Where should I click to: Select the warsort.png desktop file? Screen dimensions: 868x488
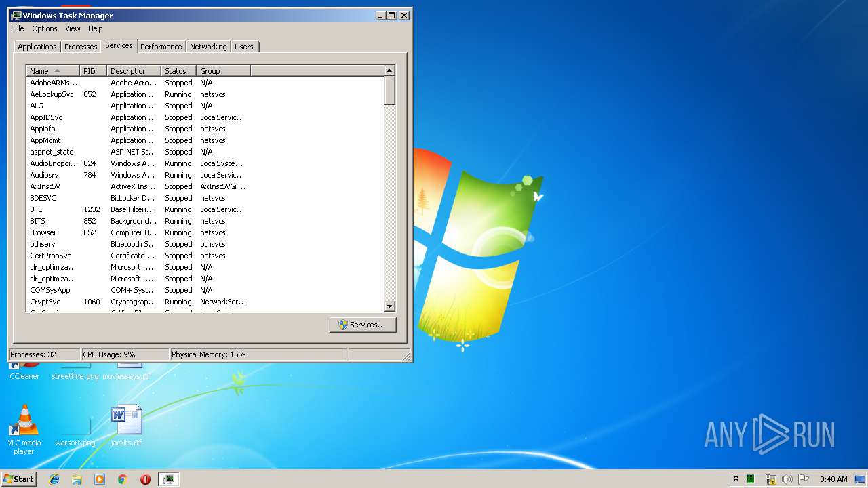point(75,434)
